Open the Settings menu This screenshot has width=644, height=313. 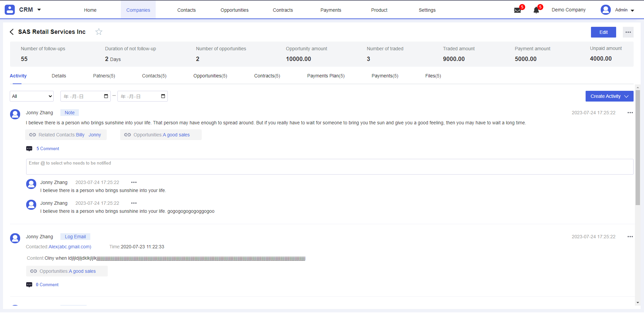(427, 10)
